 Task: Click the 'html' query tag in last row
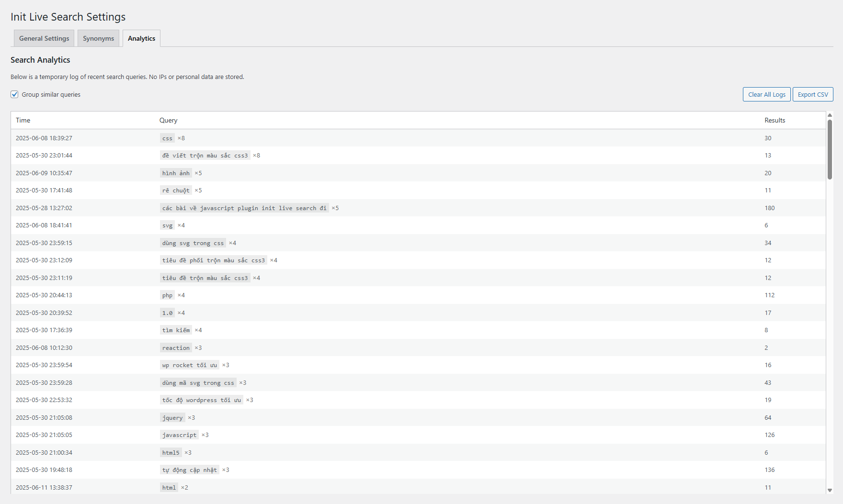pyautogui.click(x=169, y=488)
